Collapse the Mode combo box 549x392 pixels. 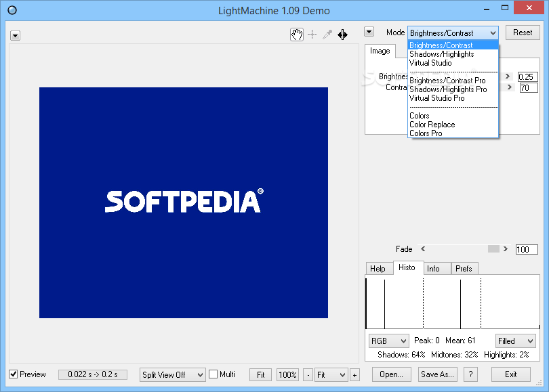(x=493, y=33)
